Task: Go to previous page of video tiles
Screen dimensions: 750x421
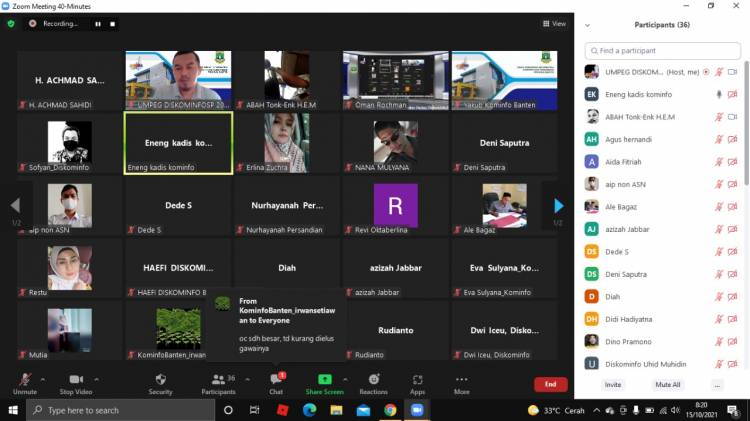Action: tap(15, 205)
